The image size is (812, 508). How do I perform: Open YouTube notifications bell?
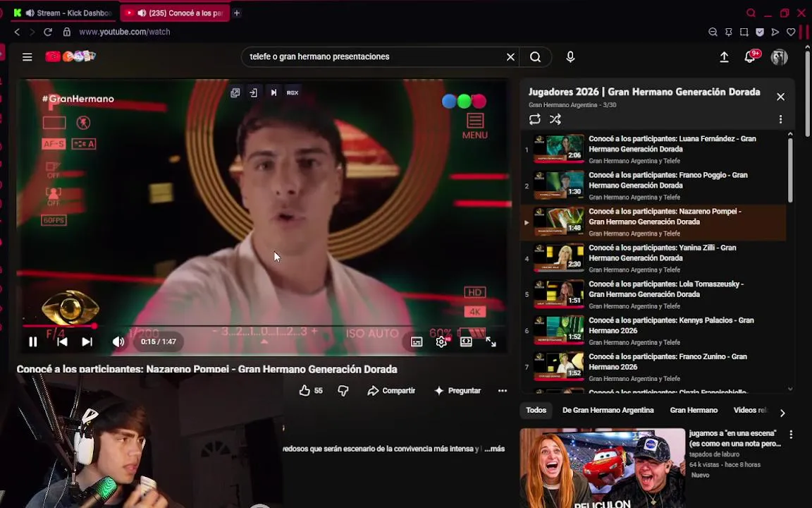[x=750, y=57]
